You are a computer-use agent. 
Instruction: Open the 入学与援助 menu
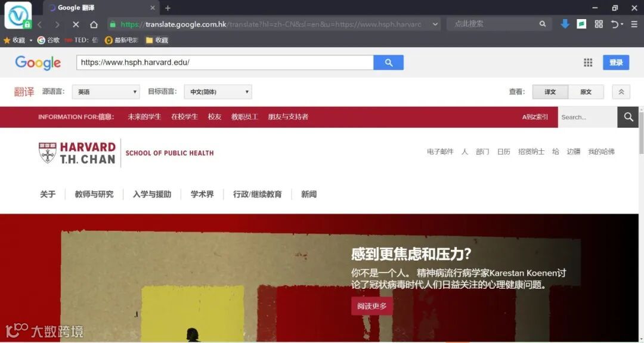[x=152, y=194]
